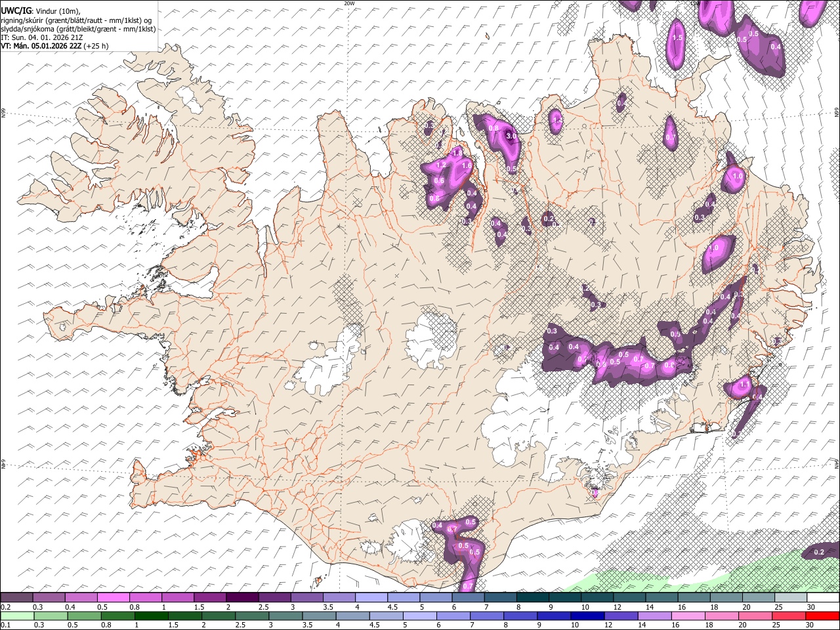
Task: Choose upper legend swatch between 6 and 7
Action: click(x=468, y=598)
